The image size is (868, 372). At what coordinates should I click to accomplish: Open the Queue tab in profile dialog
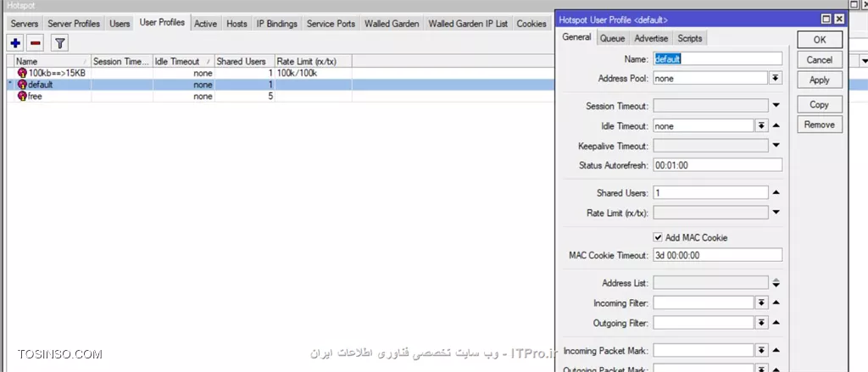tap(613, 38)
